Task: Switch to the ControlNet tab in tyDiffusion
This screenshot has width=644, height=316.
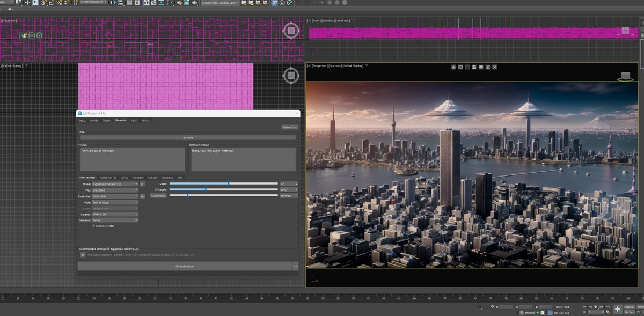Action: pyautogui.click(x=107, y=177)
